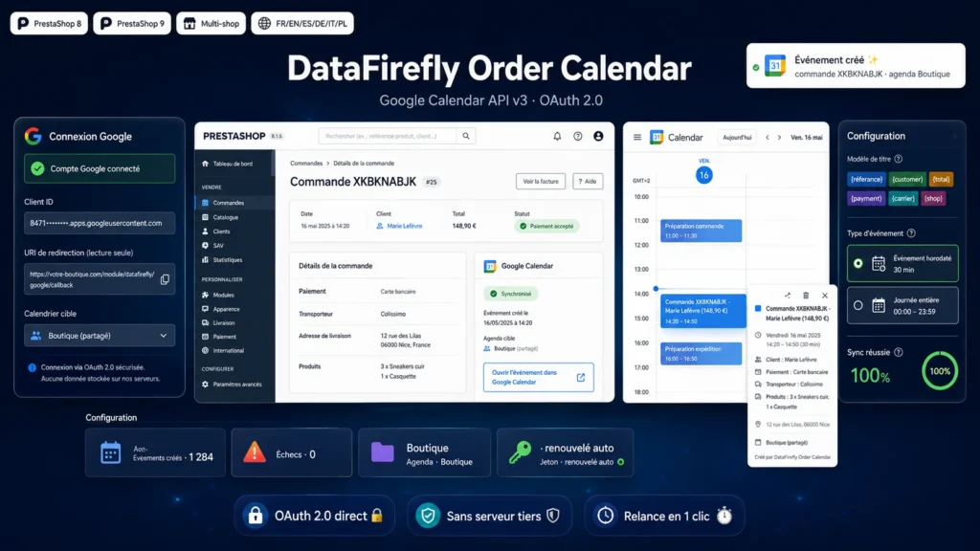Click the search magnifier icon
Screen dimensions: 980x551
click(x=466, y=136)
